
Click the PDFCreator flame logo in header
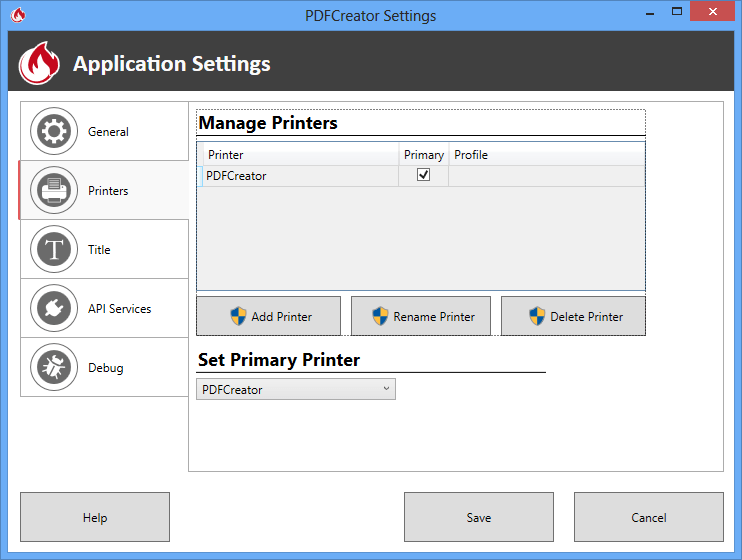39,63
